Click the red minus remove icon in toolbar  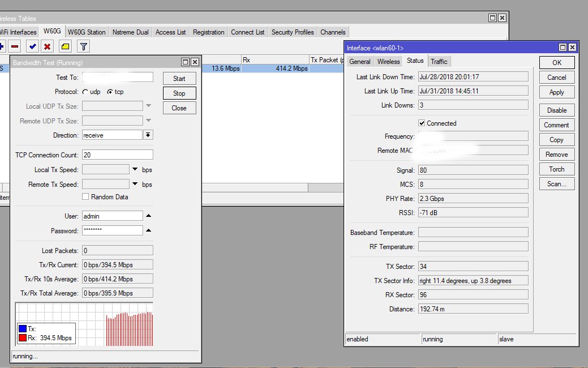[15, 46]
